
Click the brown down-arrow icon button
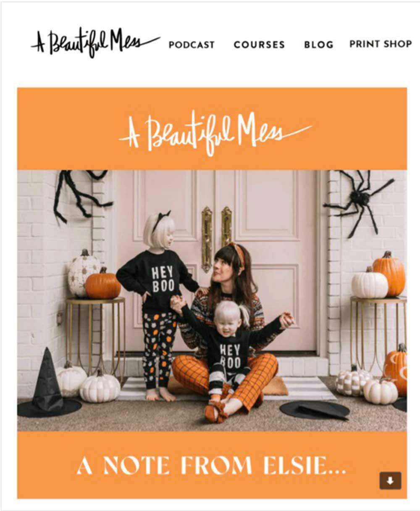tap(390, 481)
